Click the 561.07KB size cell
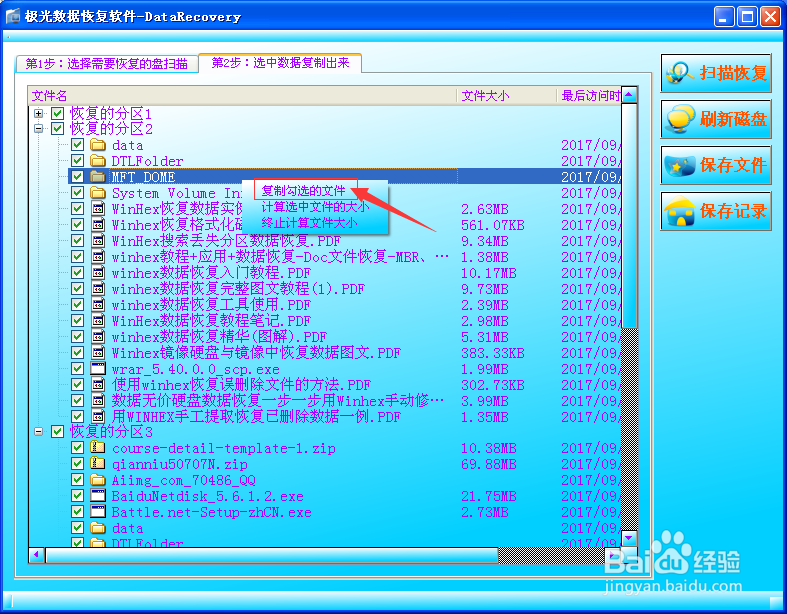The width and height of the screenshot is (787, 614). (493, 225)
